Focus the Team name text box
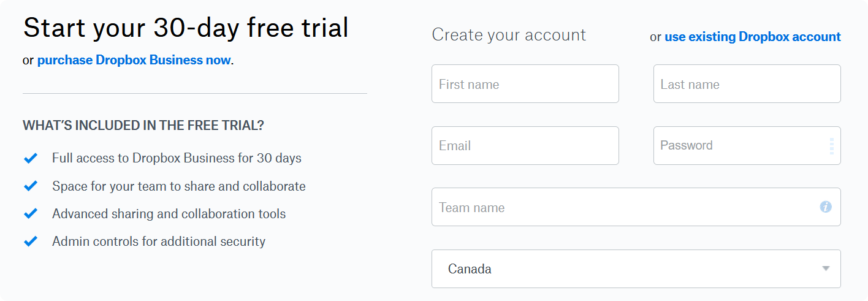The image size is (868, 301). (x=619, y=207)
